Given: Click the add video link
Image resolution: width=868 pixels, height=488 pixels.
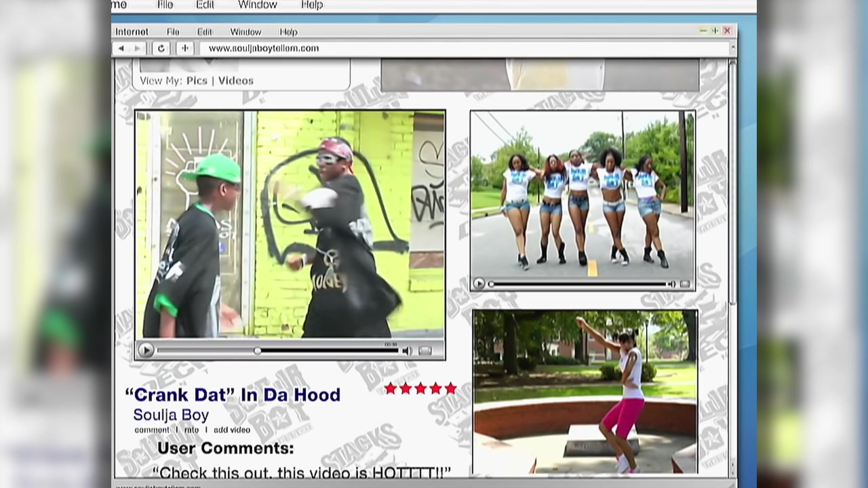Looking at the screenshot, I should pyautogui.click(x=232, y=430).
